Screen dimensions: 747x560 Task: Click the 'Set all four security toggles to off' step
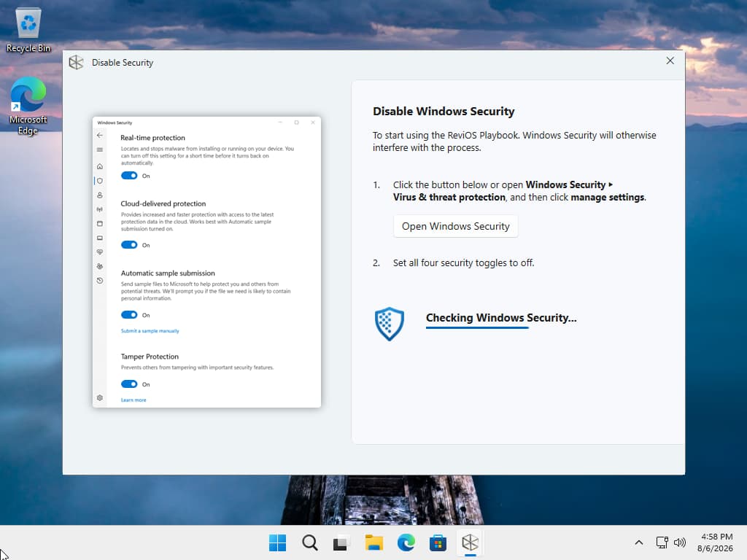coord(463,262)
